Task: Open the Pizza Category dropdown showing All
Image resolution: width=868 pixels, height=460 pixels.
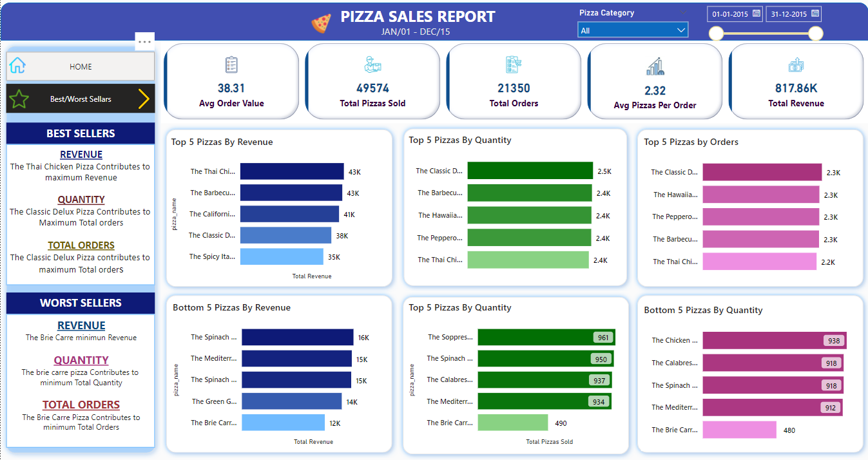Action: click(632, 29)
